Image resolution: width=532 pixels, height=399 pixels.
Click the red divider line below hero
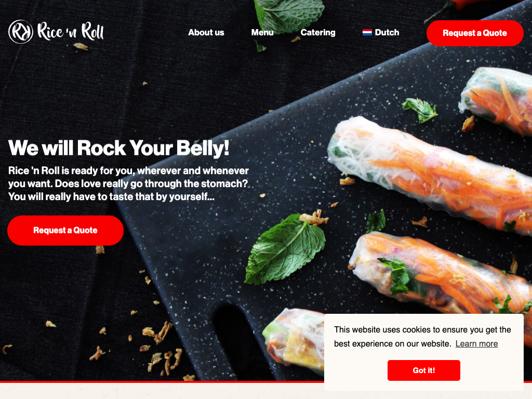point(162,382)
